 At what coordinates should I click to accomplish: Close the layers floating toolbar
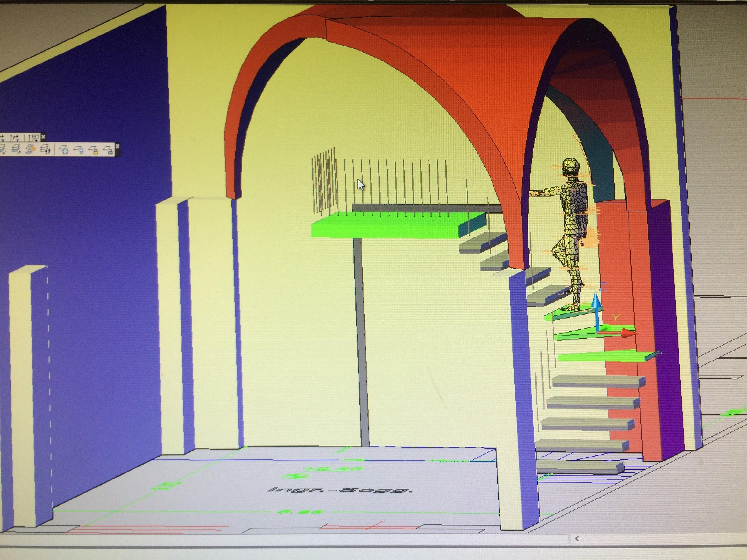117,146
